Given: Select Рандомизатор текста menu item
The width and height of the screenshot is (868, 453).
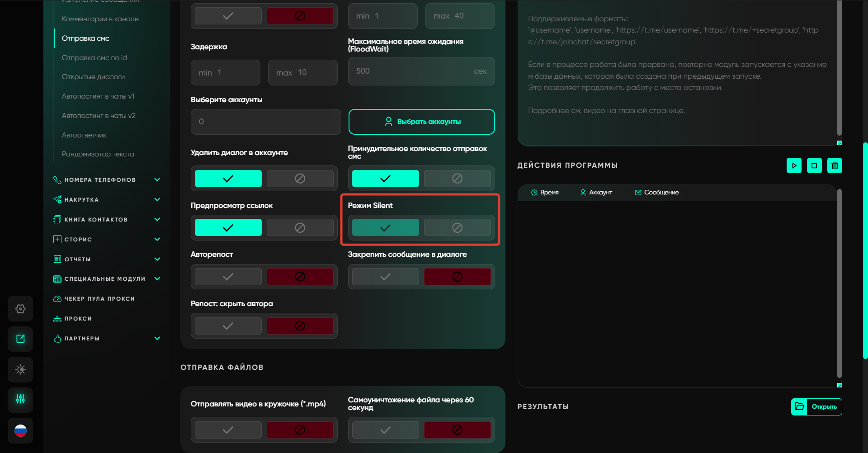Looking at the screenshot, I should [x=98, y=154].
